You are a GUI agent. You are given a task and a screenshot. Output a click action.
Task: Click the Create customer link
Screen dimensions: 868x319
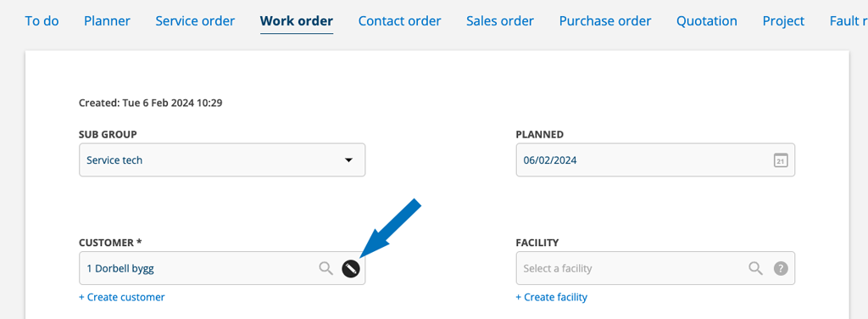pyautogui.click(x=122, y=298)
